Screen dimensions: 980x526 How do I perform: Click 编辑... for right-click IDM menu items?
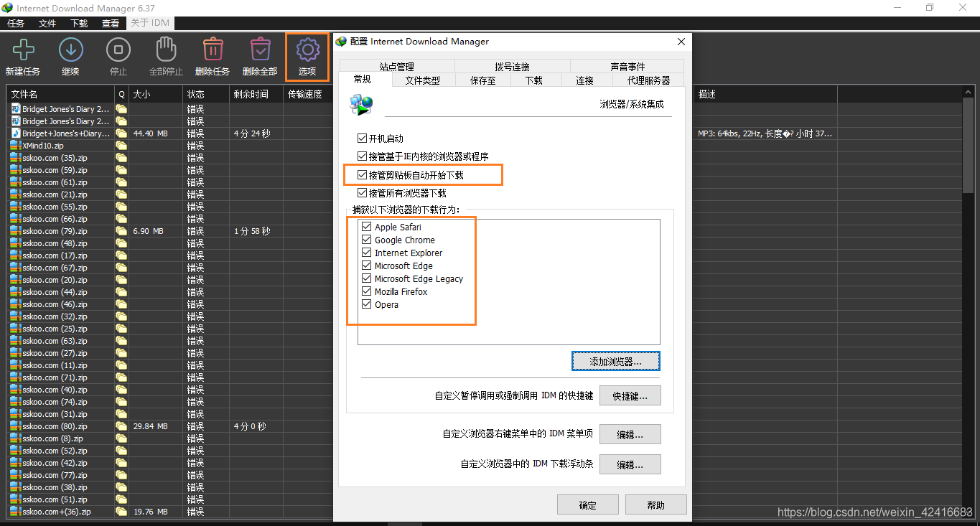[630, 434]
